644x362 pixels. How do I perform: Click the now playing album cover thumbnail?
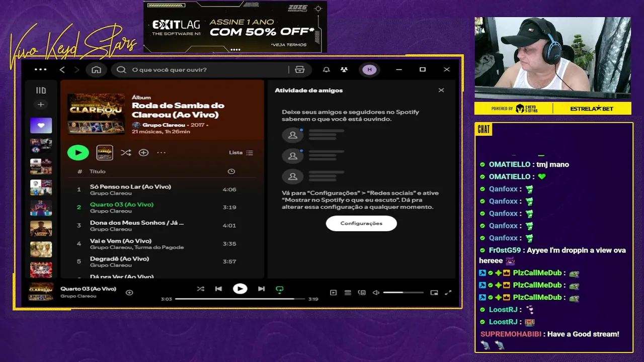[41, 292]
